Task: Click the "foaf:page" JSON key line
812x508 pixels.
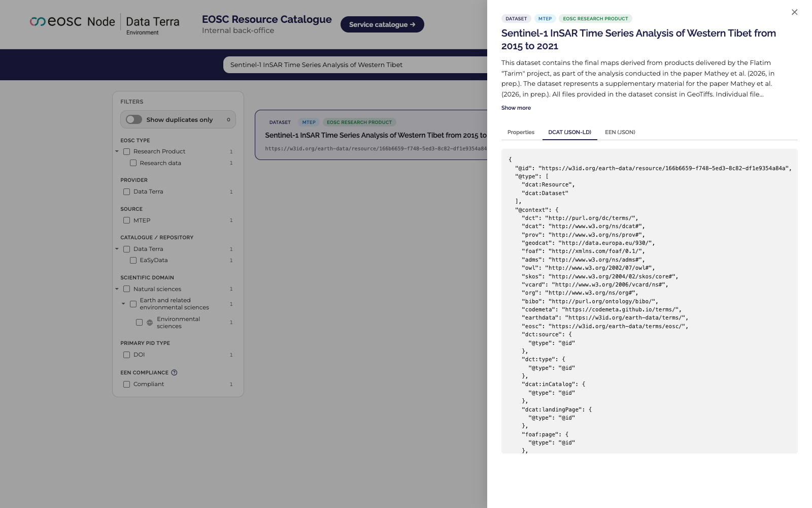Action: (x=545, y=434)
